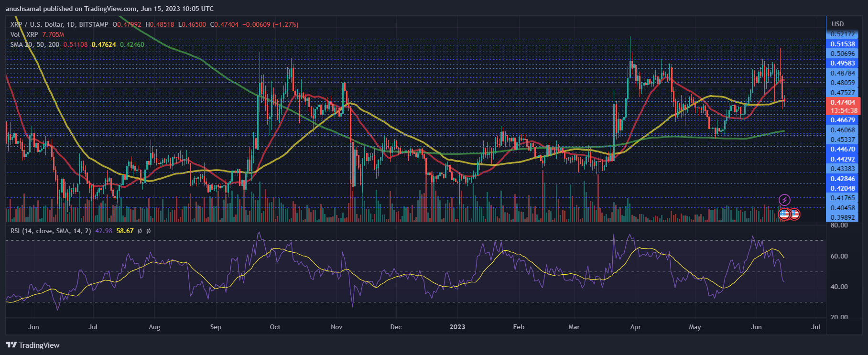Click the purple lightning bolt event icon
Screen dimensions: 868x355
[784, 200]
